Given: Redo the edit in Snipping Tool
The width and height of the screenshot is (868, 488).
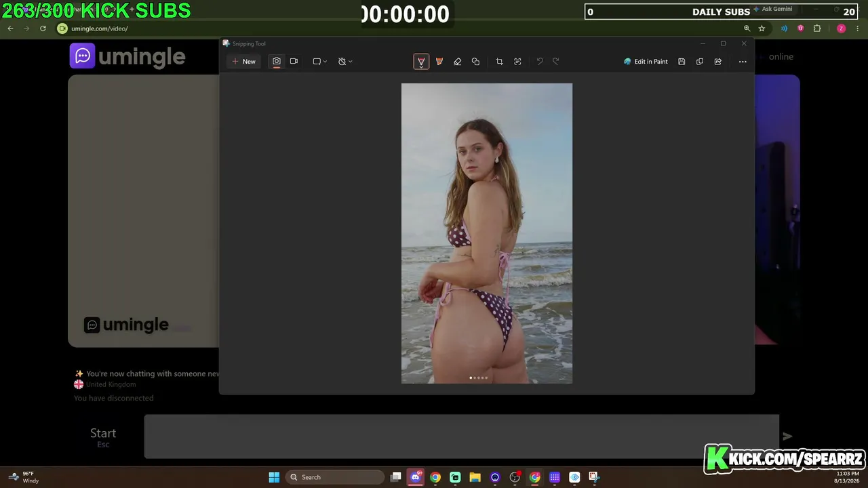Looking at the screenshot, I should point(556,62).
